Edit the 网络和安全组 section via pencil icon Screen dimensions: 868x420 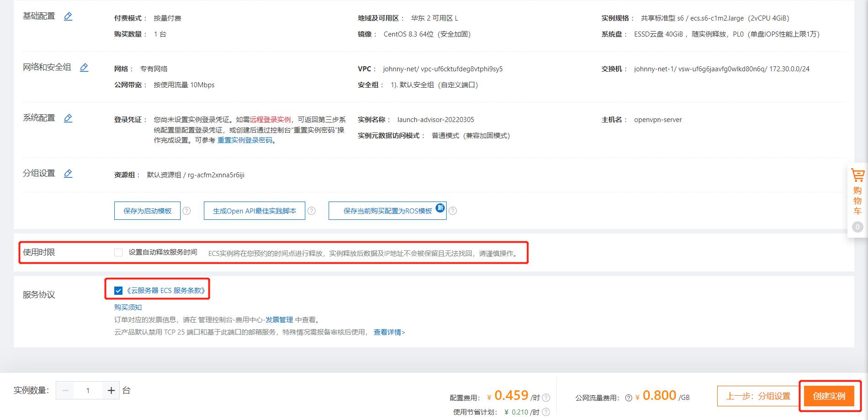84,68
